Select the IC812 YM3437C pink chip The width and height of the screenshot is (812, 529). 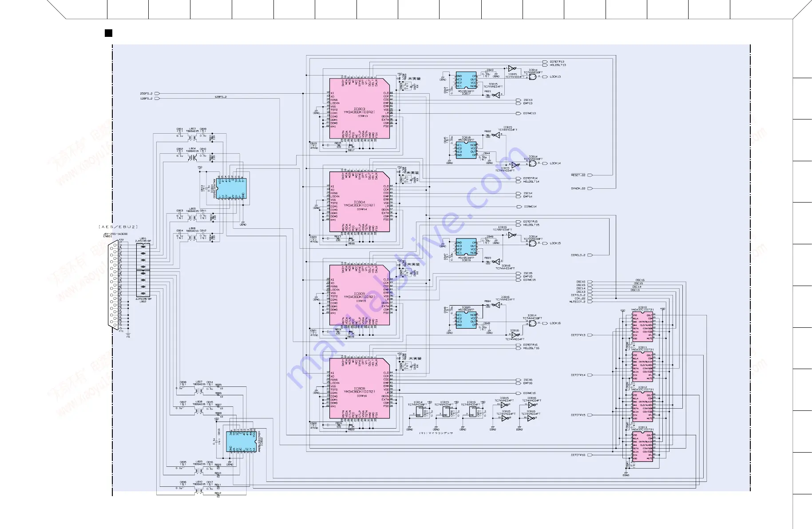[642, 406]
